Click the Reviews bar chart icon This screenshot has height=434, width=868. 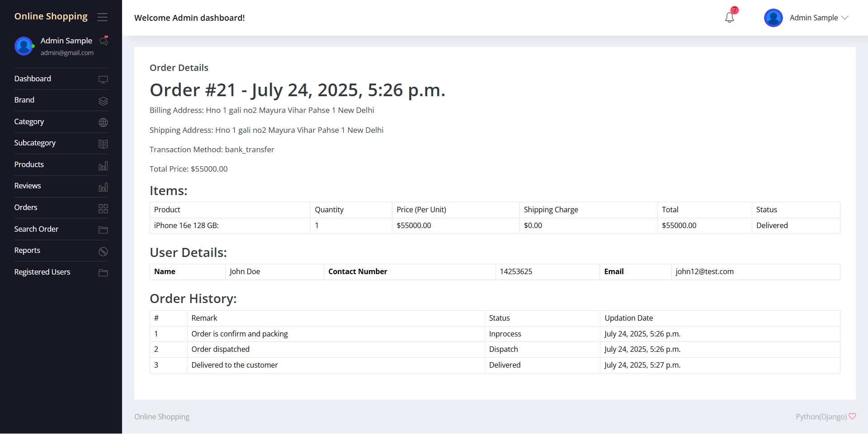pos(103,187)
